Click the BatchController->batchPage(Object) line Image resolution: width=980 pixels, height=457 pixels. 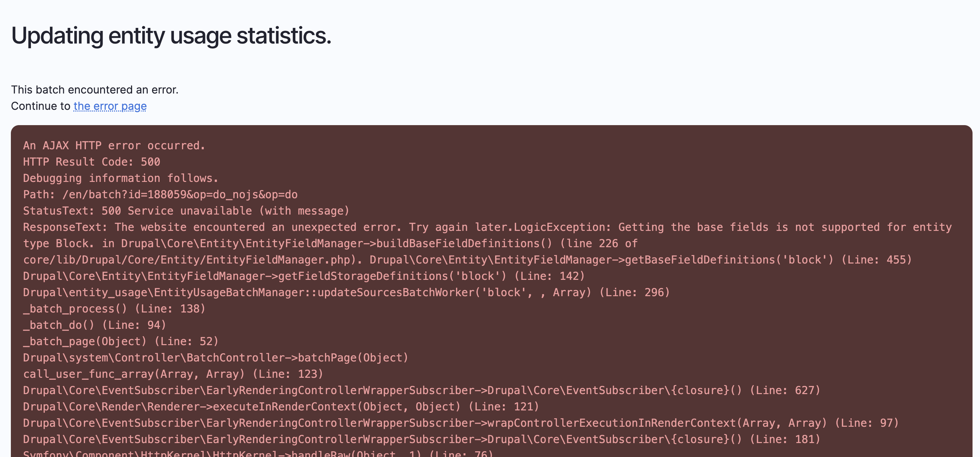click(x=215, y=358)
